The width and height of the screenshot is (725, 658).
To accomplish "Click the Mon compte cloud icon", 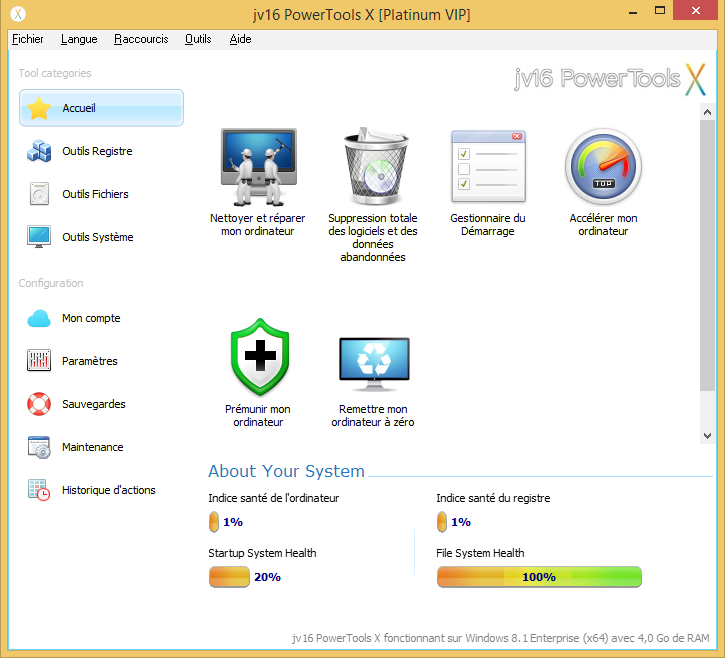I will (x=39, y=318).
